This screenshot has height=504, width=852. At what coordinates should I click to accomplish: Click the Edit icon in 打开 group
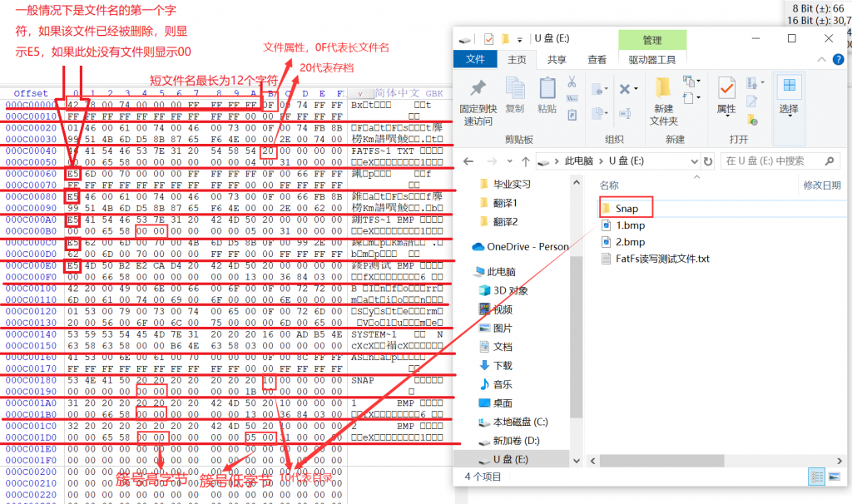pos(752,101)
